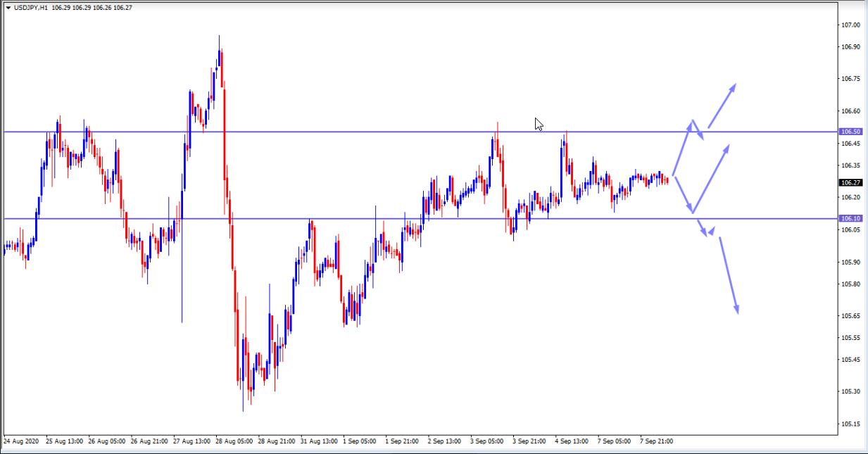
Task: Click the 105.55 price axis label
Action: click(x=850, y=338)
